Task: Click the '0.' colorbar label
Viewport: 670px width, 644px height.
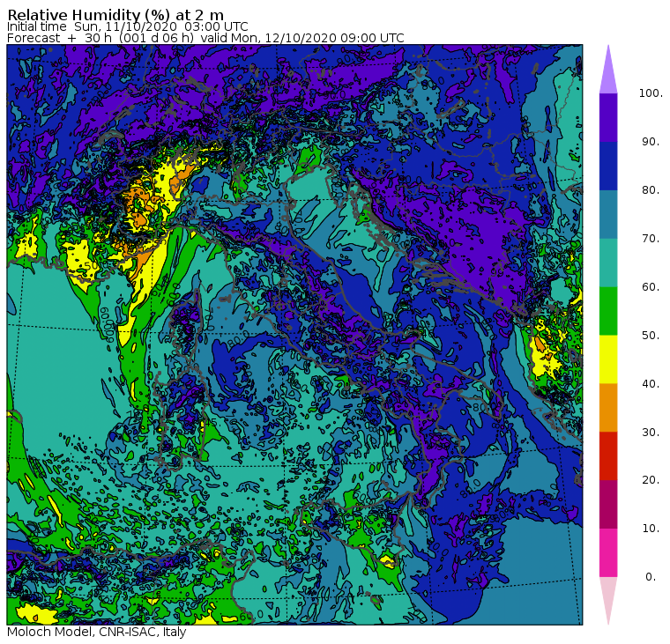Action: [651, 577]
